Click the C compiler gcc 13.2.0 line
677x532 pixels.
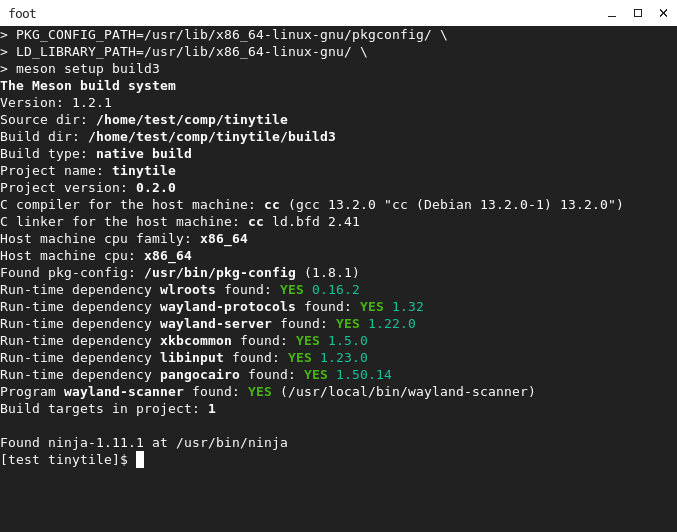coord(312,205)
